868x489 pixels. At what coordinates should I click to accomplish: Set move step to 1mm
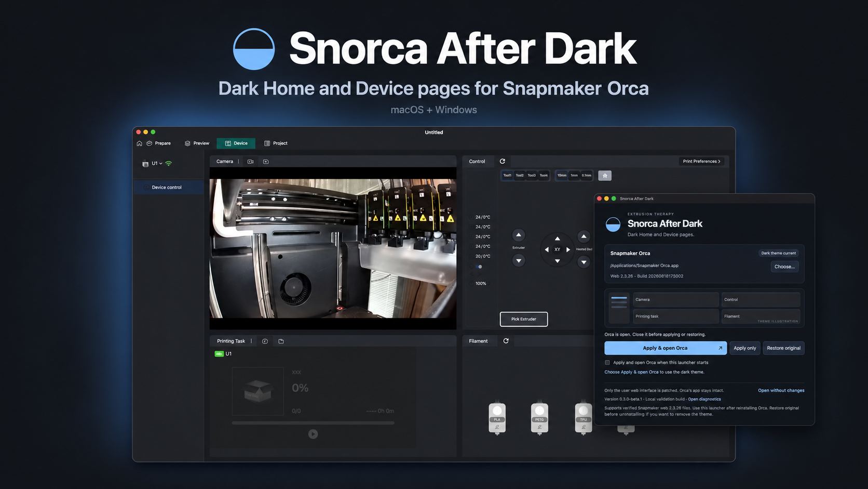pyautogui.click(x=574, y=176)
